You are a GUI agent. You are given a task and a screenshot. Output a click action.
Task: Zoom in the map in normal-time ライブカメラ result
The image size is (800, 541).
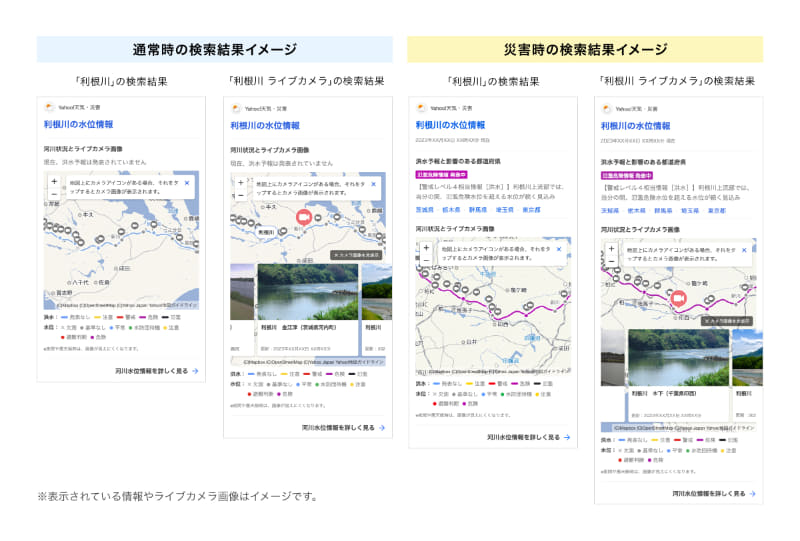(241, 183)
